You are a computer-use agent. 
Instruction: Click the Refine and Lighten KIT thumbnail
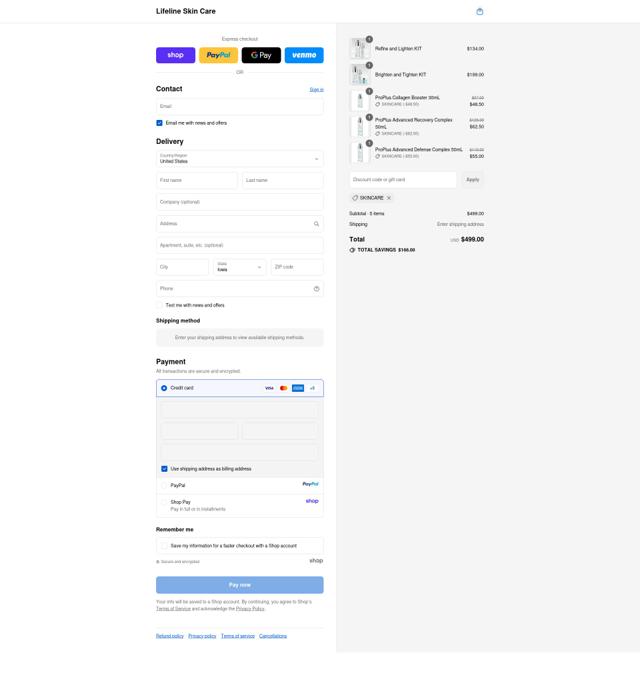pos(360,48)
